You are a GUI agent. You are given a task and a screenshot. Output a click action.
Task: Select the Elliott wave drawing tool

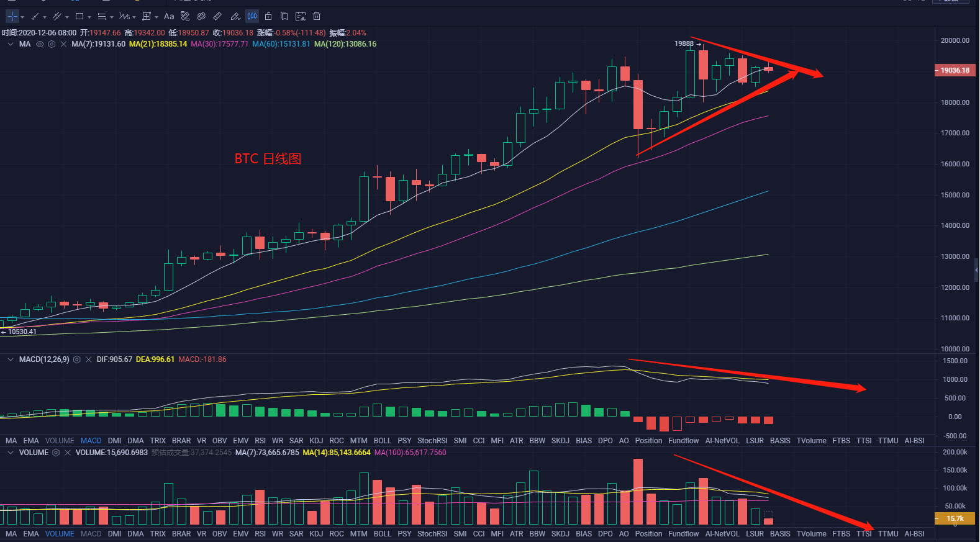(x=124, y=16)
